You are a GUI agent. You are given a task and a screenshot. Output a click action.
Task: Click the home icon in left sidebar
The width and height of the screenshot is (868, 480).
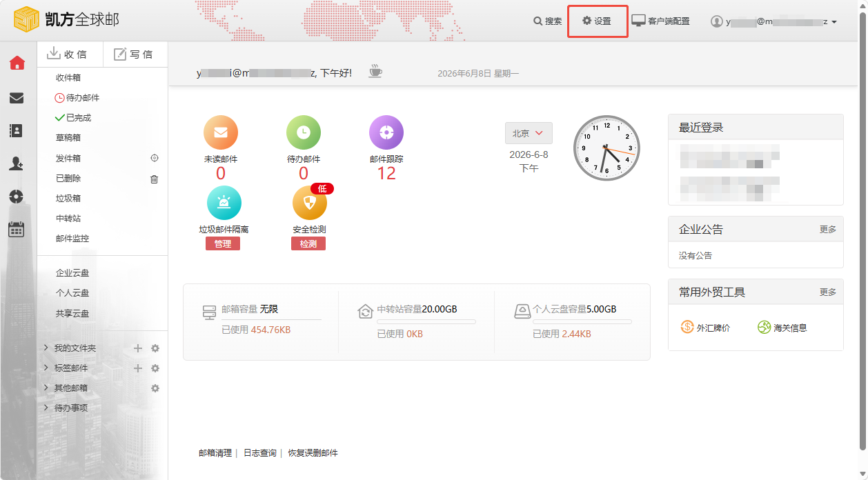(x=17, y=63)
